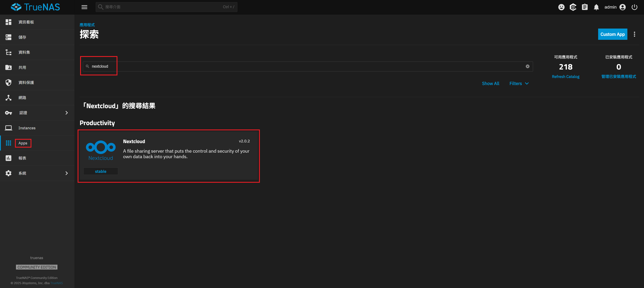
Task: Click the data protection shield icon
Action: pos(9,82)
